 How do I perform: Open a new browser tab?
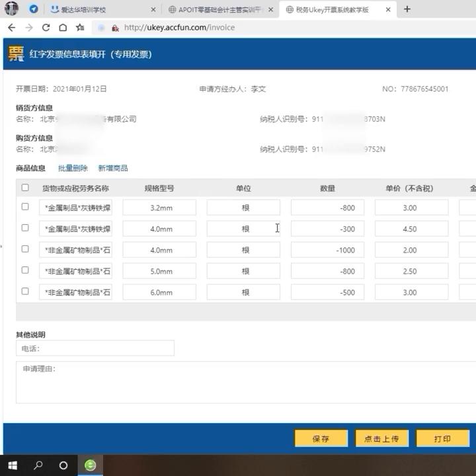(x=407, y=9)
